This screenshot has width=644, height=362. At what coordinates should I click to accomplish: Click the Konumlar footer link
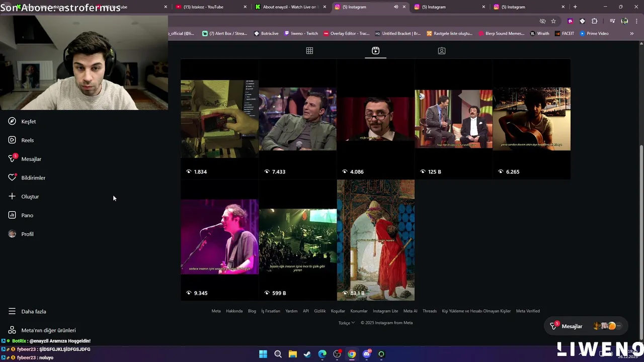[359, 311]
